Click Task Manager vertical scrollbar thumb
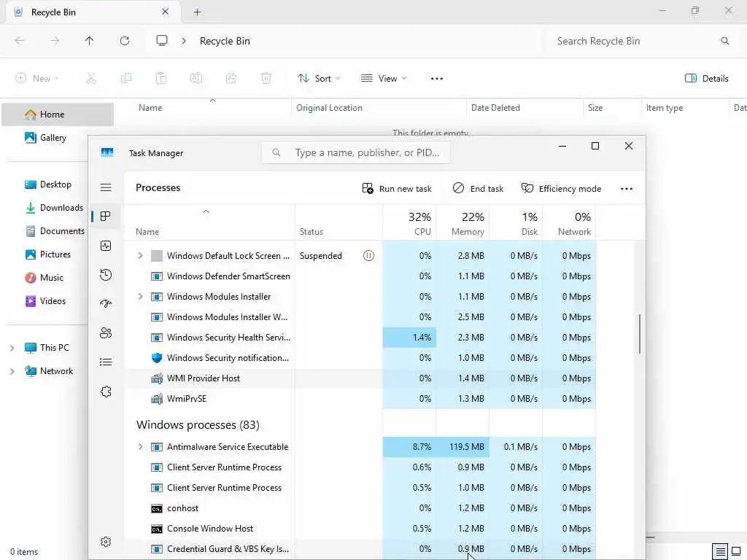The width and height of the screenshot is (747, 560). [639, 333]
